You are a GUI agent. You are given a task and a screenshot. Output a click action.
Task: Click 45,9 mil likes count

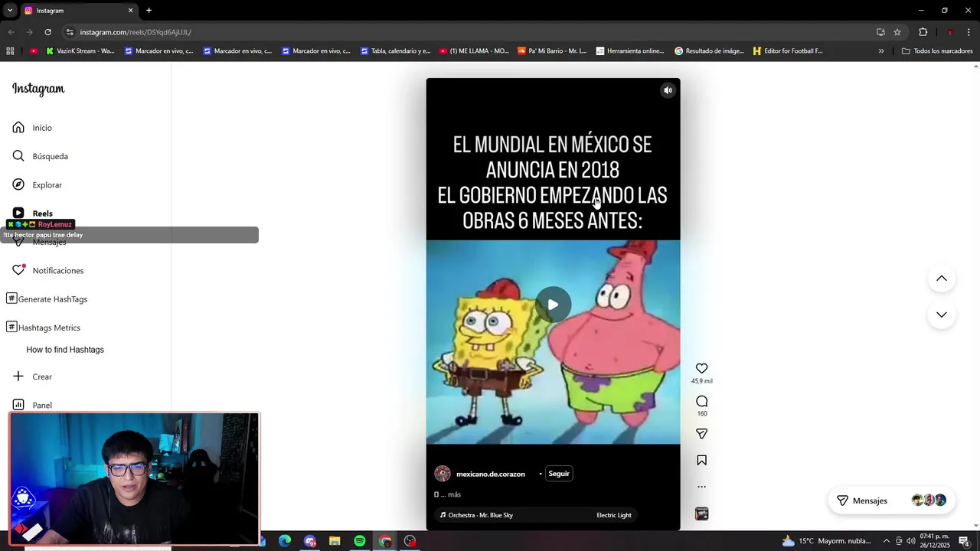click(x=701, y=381)
